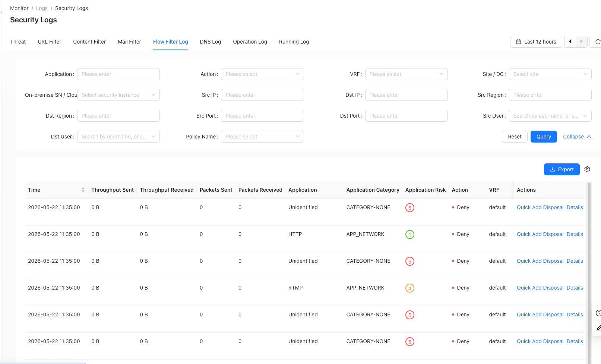Open the help question-mark icon
The height and width of the screenshot is (364, 601).
(x=598, y=313)
